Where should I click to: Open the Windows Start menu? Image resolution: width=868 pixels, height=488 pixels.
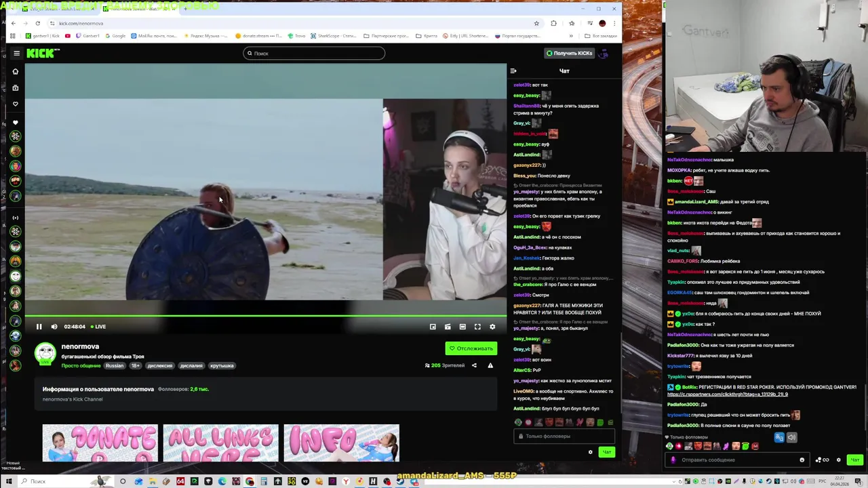click(x=9, y=481)
